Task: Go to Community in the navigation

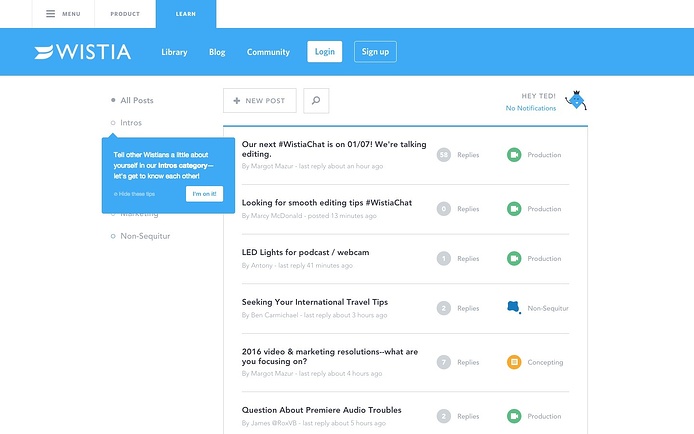Action: click(268, 52)
